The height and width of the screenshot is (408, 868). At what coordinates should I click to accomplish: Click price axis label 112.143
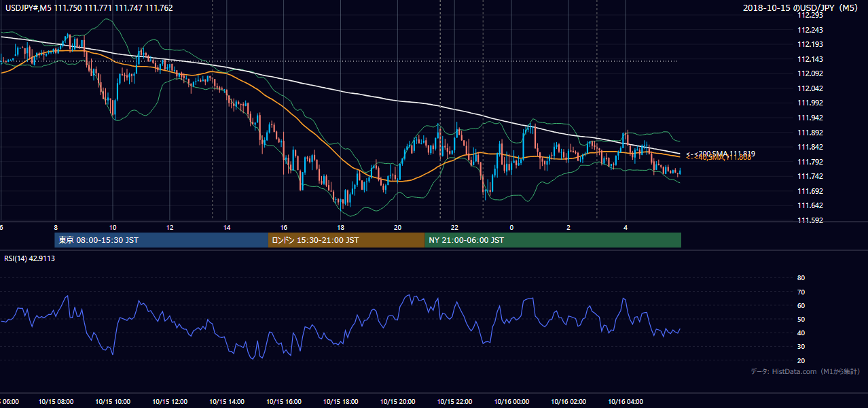[x=812, y=59]
